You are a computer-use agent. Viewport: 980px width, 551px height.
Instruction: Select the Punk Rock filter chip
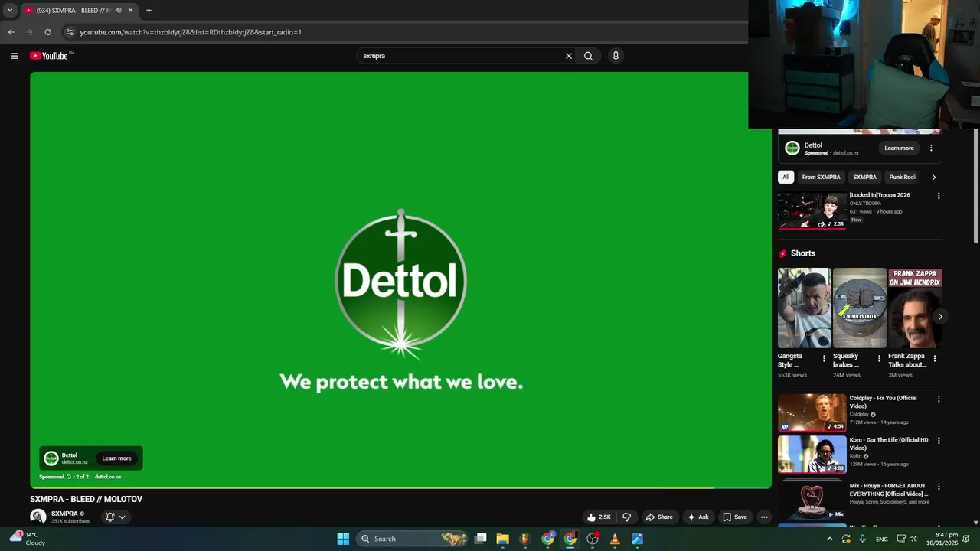(903, 177)
